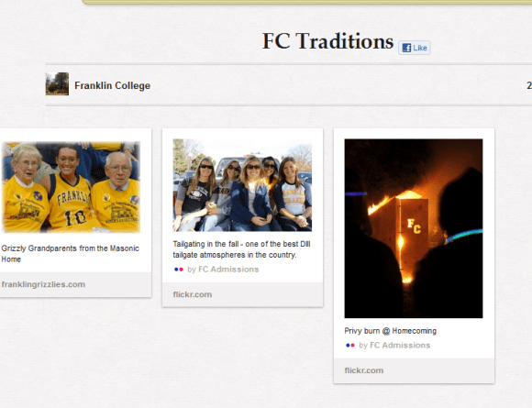Open the Privy burn bonfire photo
532x408 pixels.
[x=414, y=228]
